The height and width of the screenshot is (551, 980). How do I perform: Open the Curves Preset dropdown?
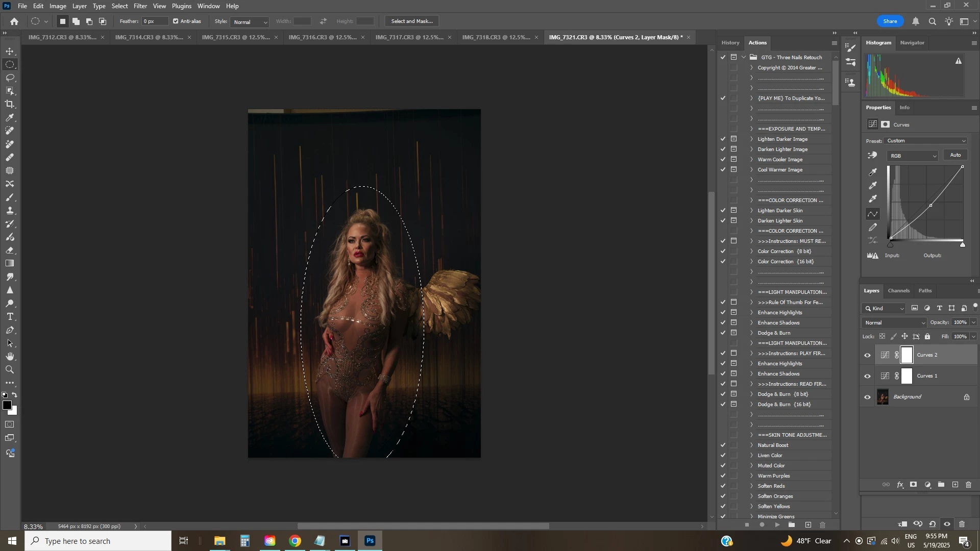tap(926, 141)
